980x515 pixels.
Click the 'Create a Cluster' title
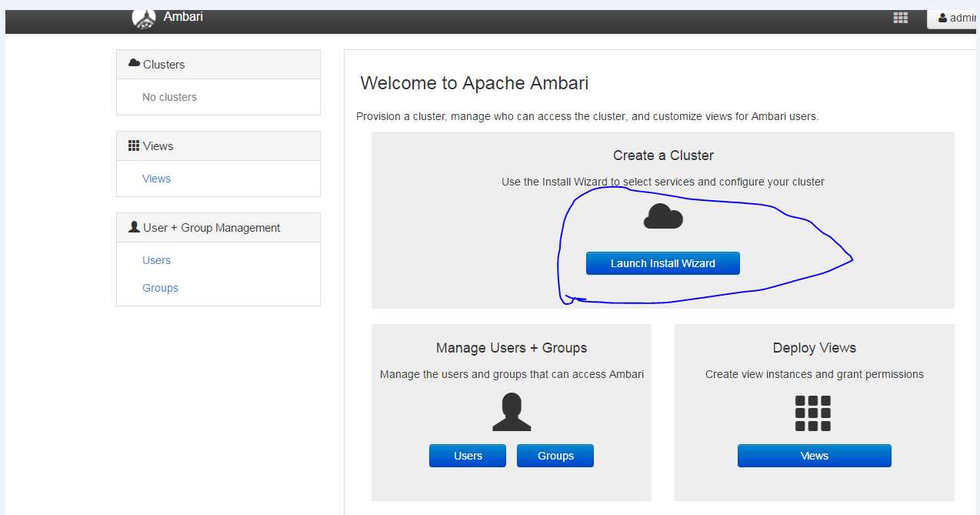[663, 156]
